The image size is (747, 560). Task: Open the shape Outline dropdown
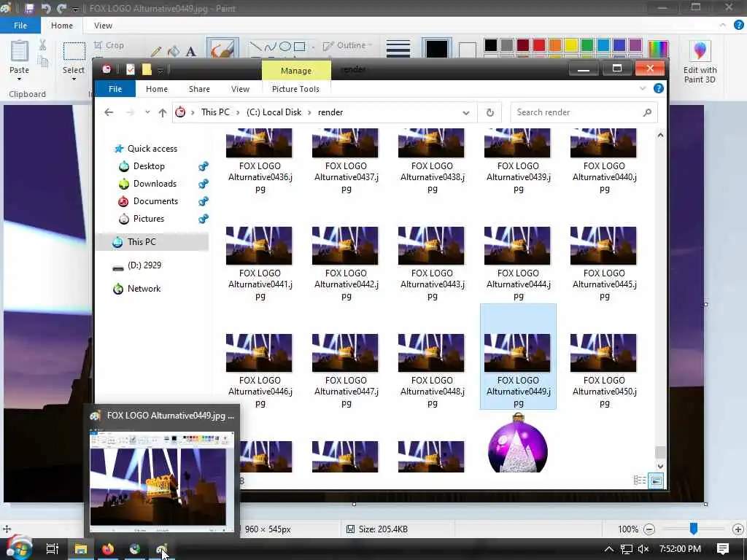click(347, 46)
